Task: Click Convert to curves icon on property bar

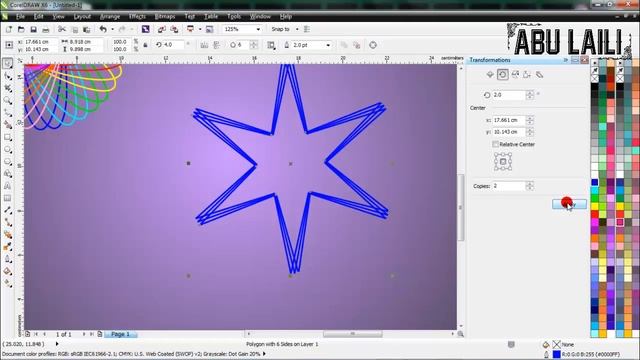Action: (373, 45)
